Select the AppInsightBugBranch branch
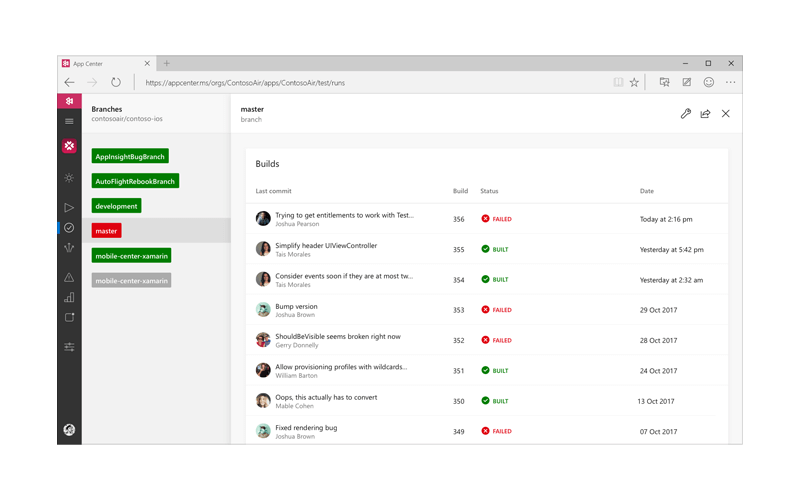This screenshot has height=500, width=800. pyautogui.click(x=130, y=156)
